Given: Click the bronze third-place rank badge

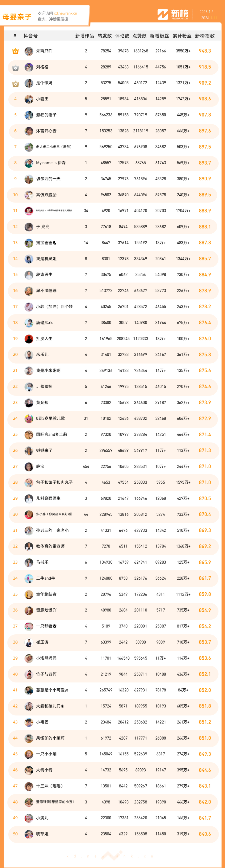Looking at the screenshot, I should tap(15, 83).
